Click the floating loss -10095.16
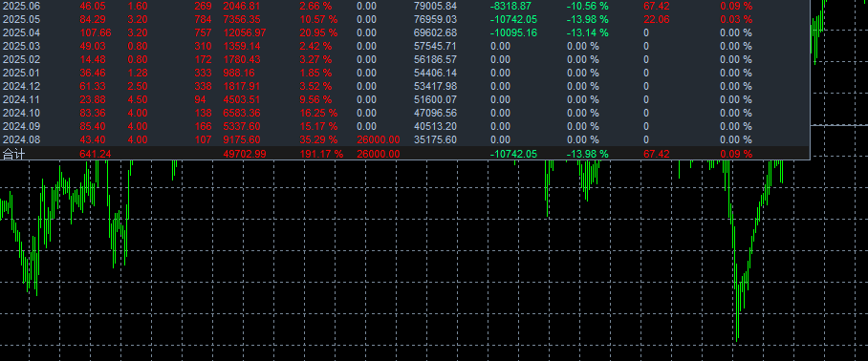Viewport: 868px width, 361px height. point(513,32)
